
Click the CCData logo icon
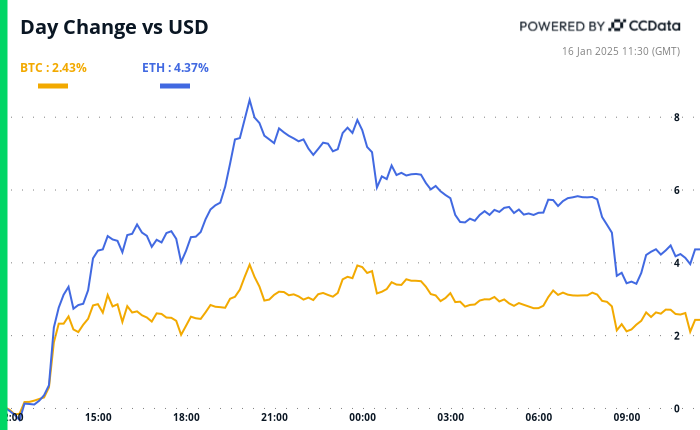[617, 26]
